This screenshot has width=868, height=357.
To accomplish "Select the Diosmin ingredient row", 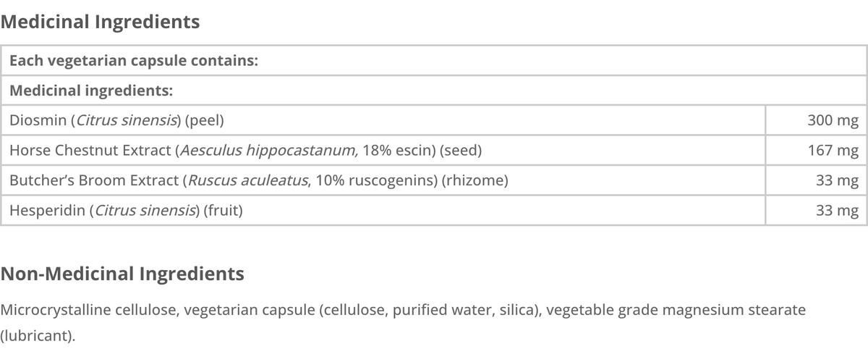I will tap(433, 121).
